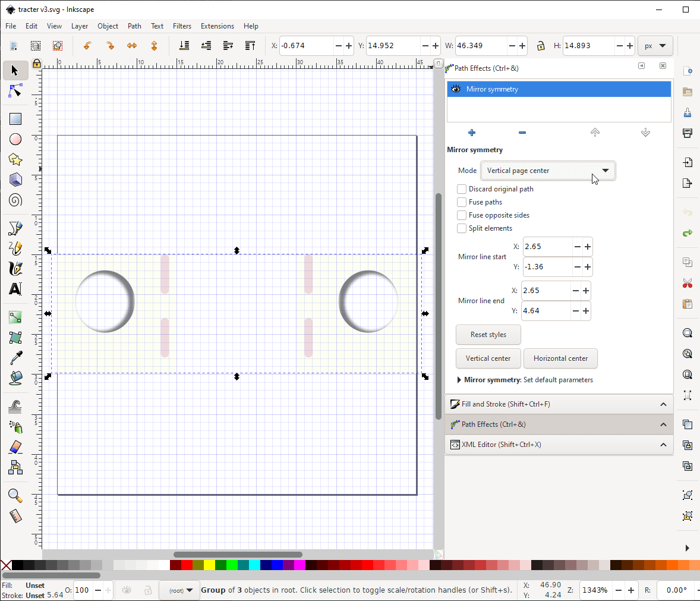Open the Mode dropdown showing Vertical page center
This screenshot has width=700, height=601.
pyautogui.click(x=547, y=171)
